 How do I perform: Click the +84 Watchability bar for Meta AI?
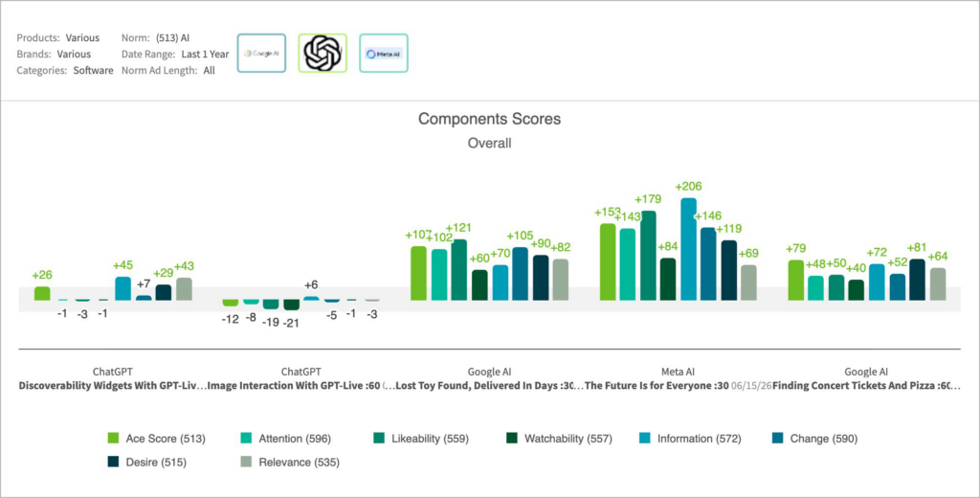[x=668, y=279]
